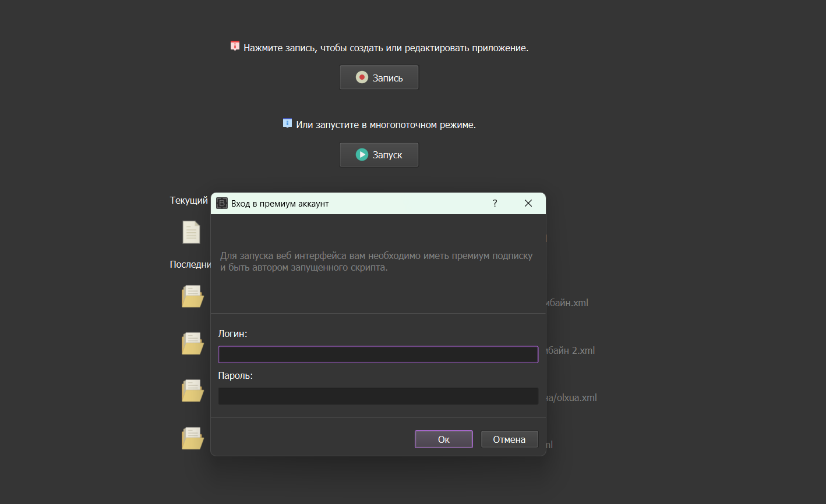The image size is (826, 504).
Task: Click the green play icon on Запуск button
Action: [x=361, y=154]
